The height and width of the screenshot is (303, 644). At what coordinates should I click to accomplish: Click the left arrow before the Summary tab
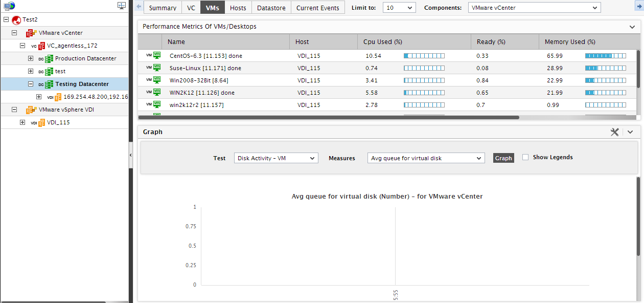pyautogui.click(x=139, y=7)
